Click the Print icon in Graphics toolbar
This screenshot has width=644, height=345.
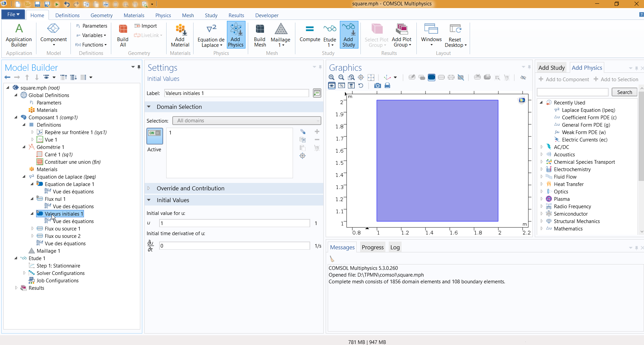(x=387, y=86)
